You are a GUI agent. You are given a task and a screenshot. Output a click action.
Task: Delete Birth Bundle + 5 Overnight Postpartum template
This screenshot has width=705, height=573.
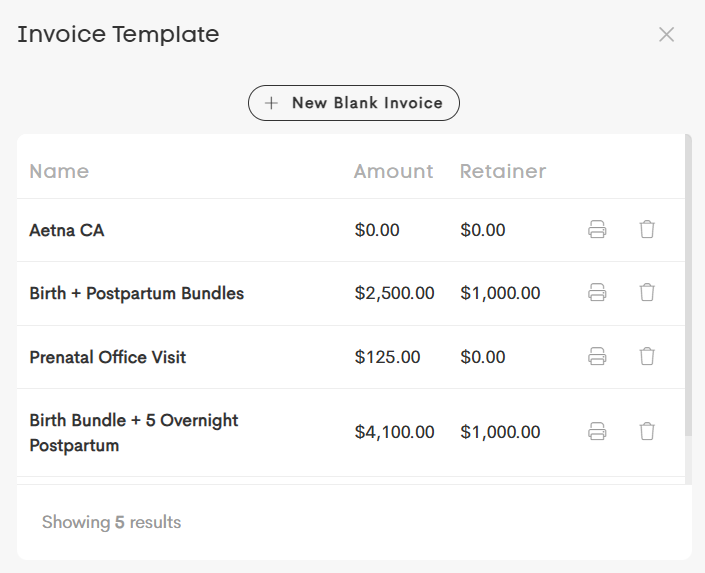coord(647,431)
